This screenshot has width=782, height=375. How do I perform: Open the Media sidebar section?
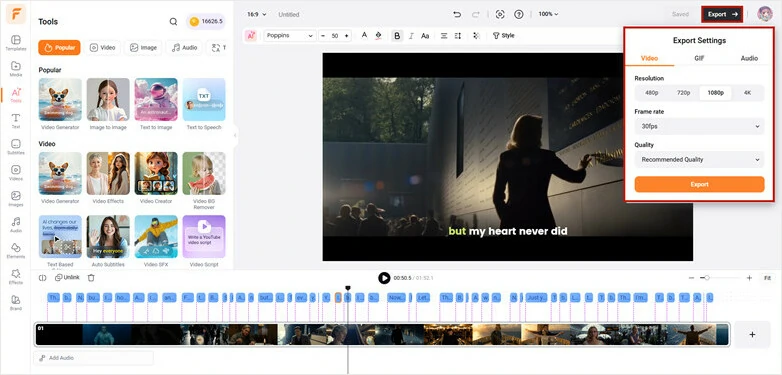click(15, 69)
